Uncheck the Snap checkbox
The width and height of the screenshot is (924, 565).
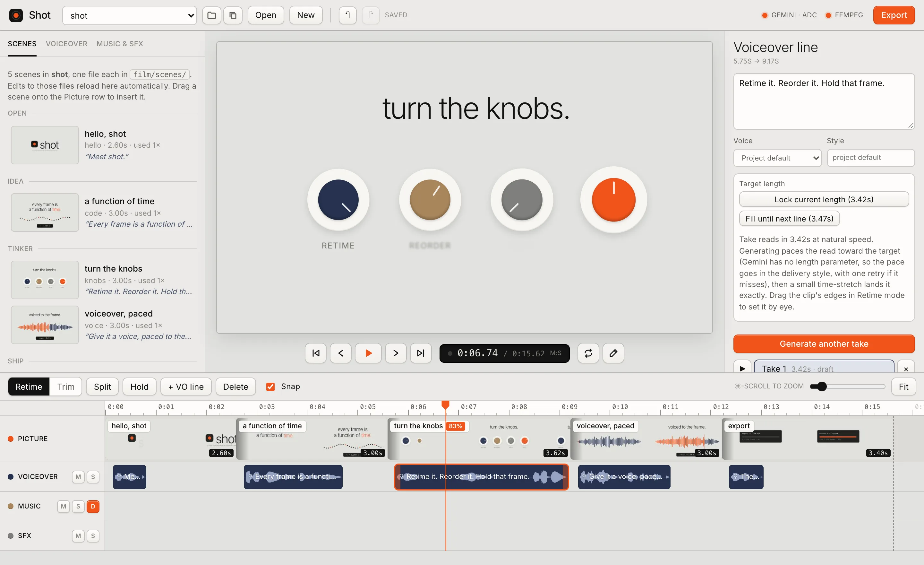click(270, 387)
